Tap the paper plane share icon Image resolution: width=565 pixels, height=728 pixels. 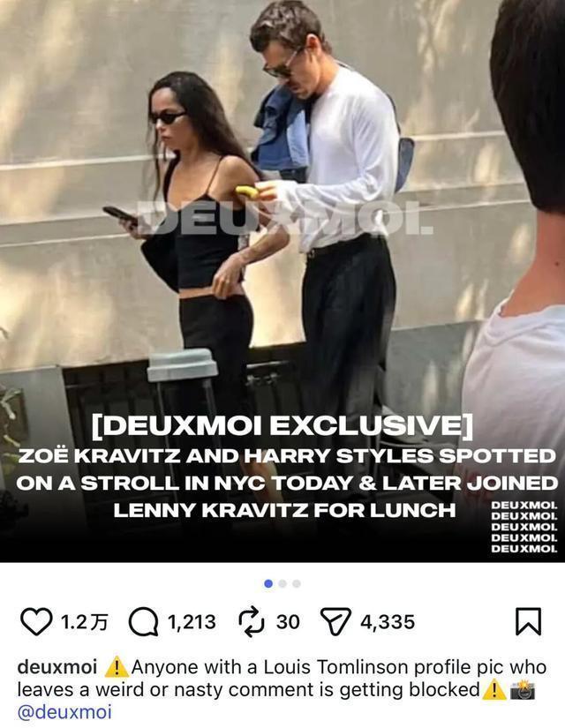pyautogui.click(x=337, y=622)
